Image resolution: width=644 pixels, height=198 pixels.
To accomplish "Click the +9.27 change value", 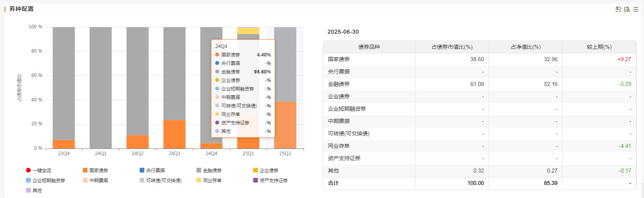I will click(624, 59).
